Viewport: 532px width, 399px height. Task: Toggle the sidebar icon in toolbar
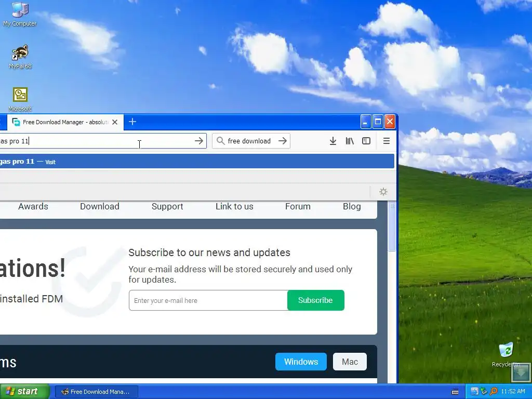(366, 141)
